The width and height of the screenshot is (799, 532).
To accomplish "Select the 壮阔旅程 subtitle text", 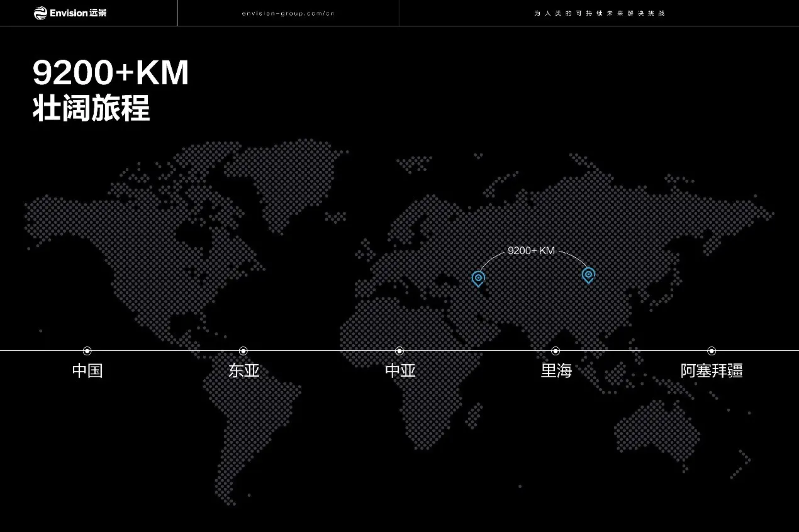I will [x=91, y=109].
